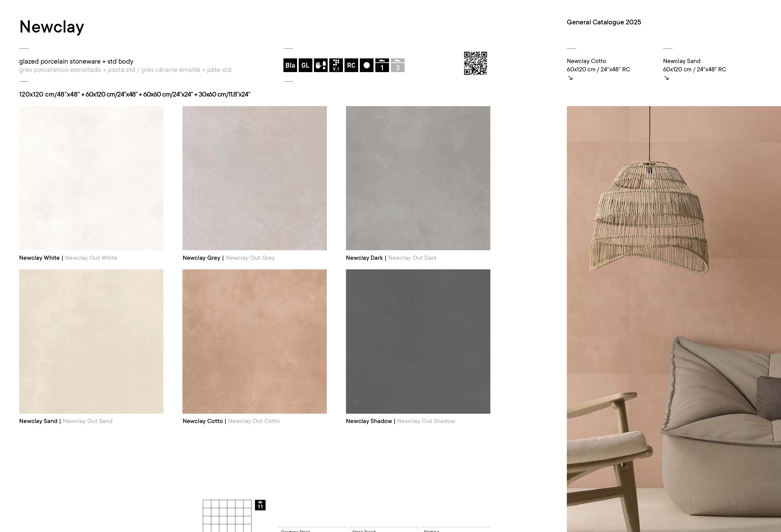The width and height of the screenshot is (781, 532).
Task: Click the arrow under Newclay Sand caption
Action: coord(666,78)
